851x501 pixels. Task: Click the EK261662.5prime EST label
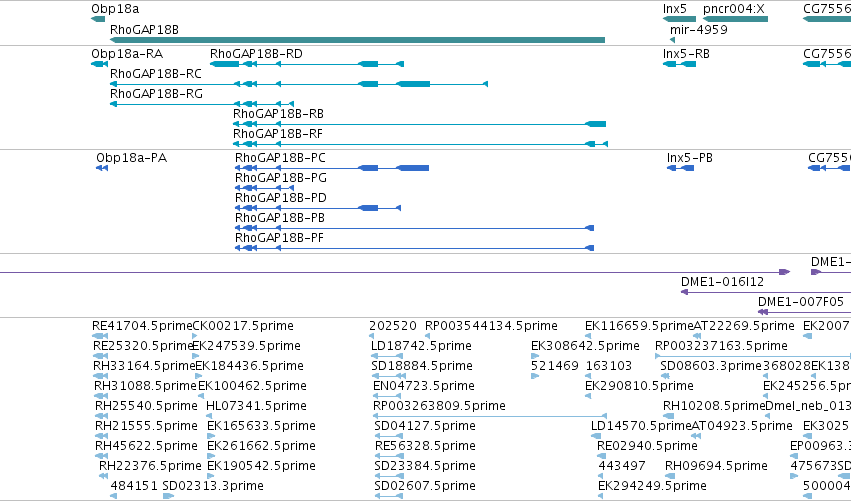point(261,447)
